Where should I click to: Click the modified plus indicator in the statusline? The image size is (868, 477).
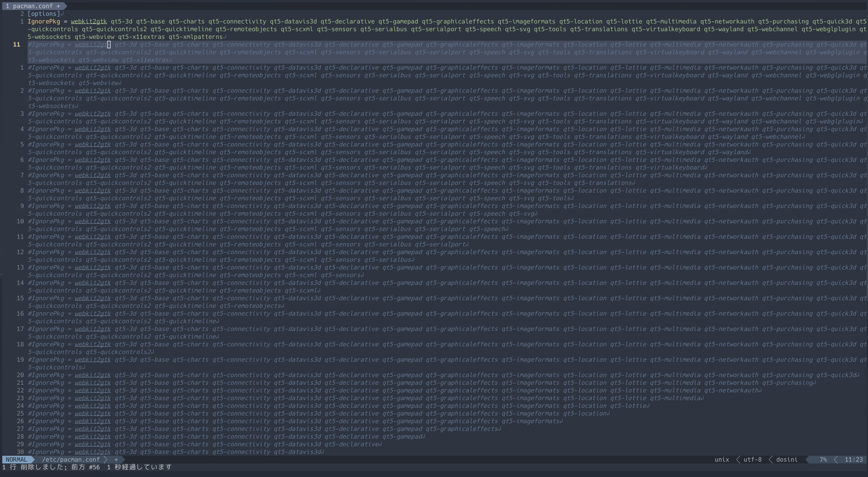tap(116, 459)
